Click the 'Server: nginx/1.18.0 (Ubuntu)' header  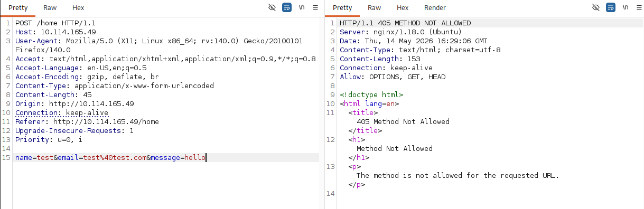coord(401,32)
